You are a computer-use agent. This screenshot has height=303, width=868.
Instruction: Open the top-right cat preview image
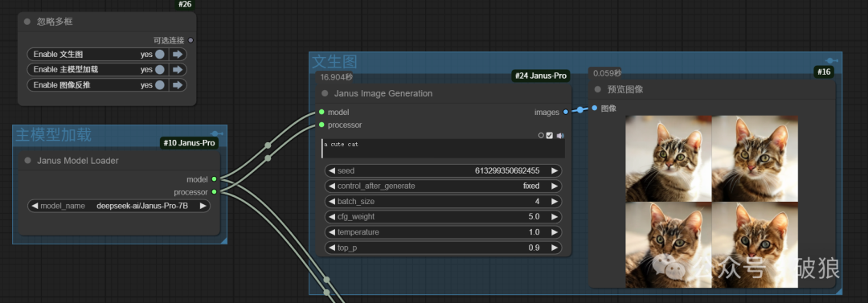coord(755,158)
